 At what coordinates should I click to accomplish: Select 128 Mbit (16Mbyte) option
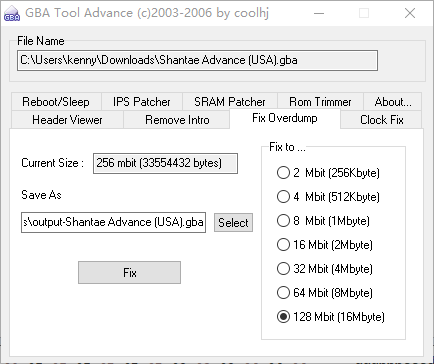pyautogui.click(x=330, y=317)
